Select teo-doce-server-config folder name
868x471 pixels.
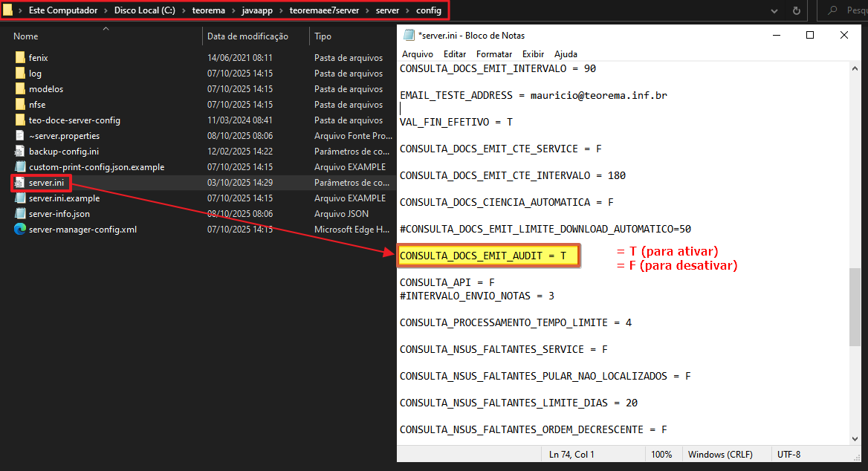[75, 120]
